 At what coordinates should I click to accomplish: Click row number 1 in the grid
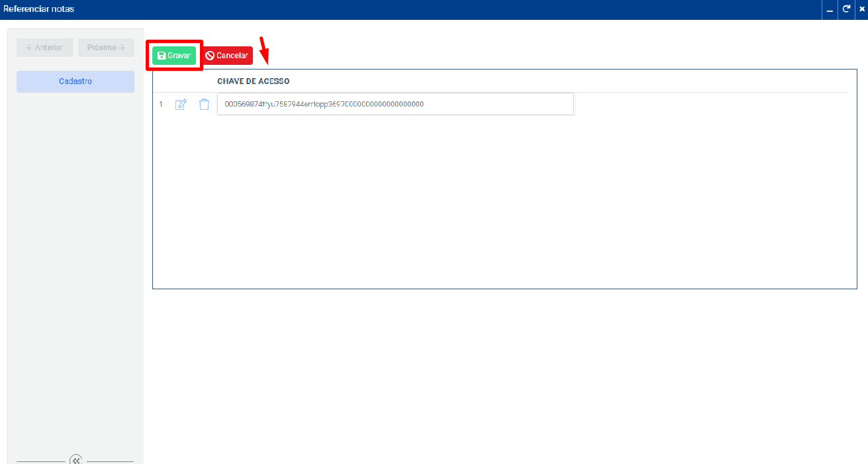click(161, 105)
